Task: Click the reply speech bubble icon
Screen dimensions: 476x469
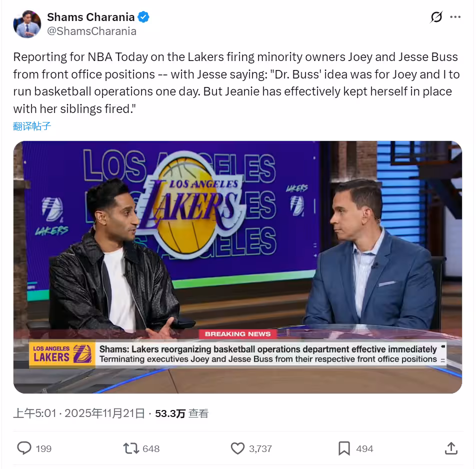Action: [x=24, y=448]
